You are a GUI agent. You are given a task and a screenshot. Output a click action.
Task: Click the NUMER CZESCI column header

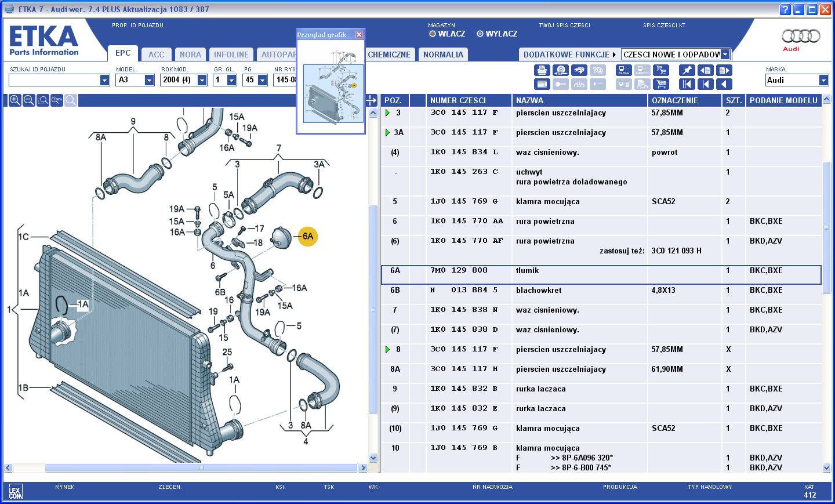coord(469,100)
